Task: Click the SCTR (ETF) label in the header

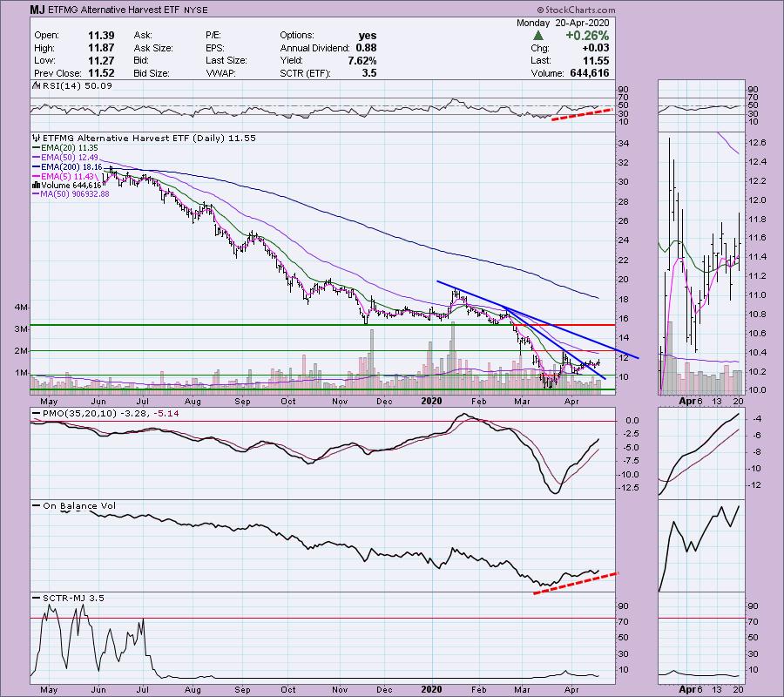Action: pos(305,73)
